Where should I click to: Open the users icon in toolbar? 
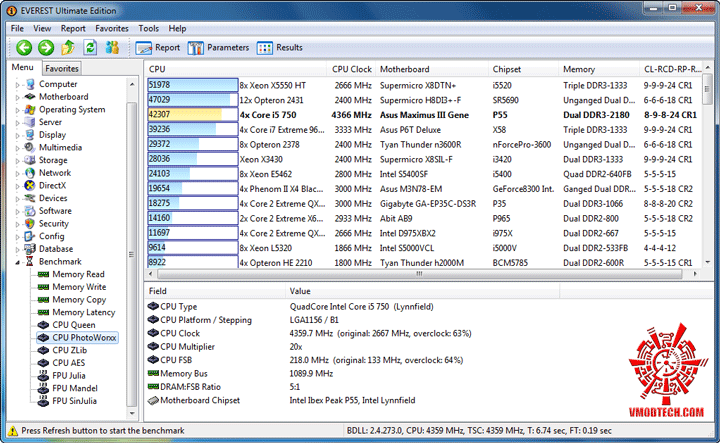click(x=112, y=47)
